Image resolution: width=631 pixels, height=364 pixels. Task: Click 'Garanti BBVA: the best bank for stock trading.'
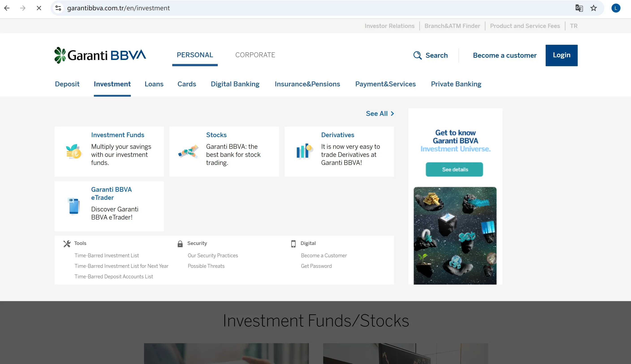pyautogui.click(x=233, y=155)
